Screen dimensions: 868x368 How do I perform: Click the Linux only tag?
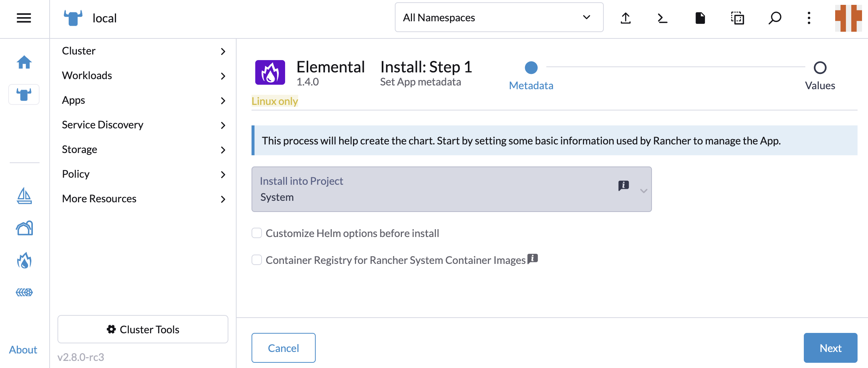coord(275,101)
